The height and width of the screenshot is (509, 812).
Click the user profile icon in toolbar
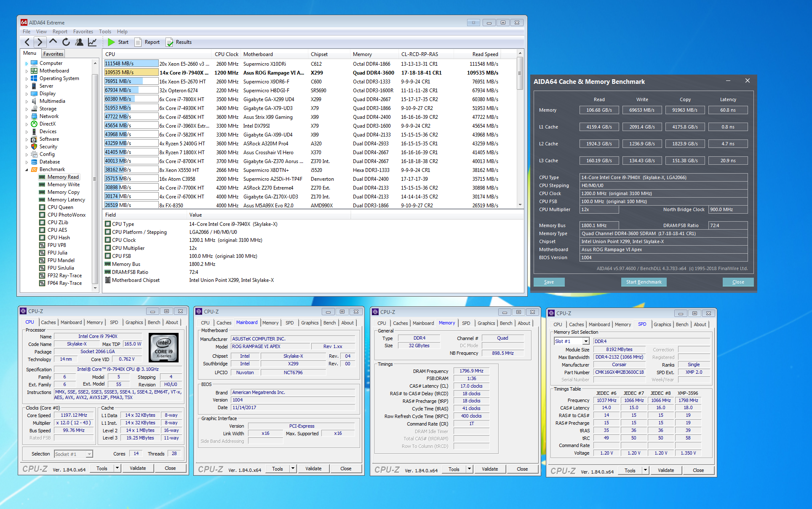79,42
